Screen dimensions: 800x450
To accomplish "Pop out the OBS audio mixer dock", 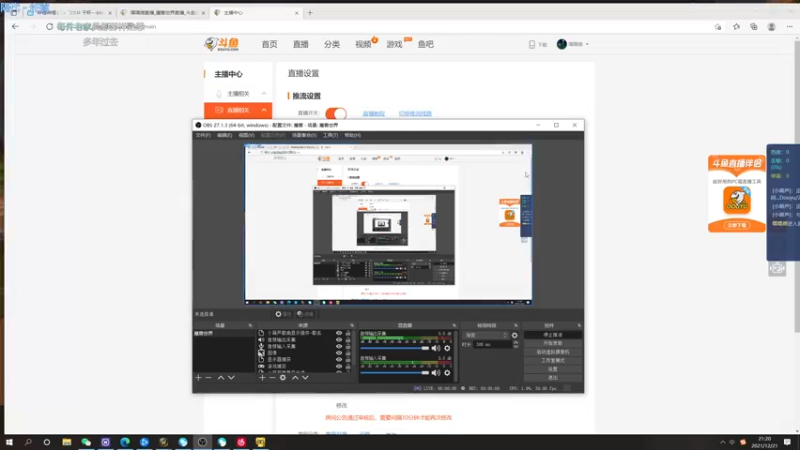I will (454, 326).
